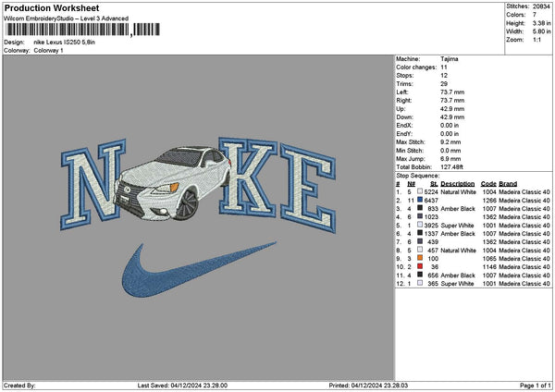Select the Super White swatch beside 3925
Viewport: 555px width, 392px height.
pyautogui.click(x=420, y=225)
